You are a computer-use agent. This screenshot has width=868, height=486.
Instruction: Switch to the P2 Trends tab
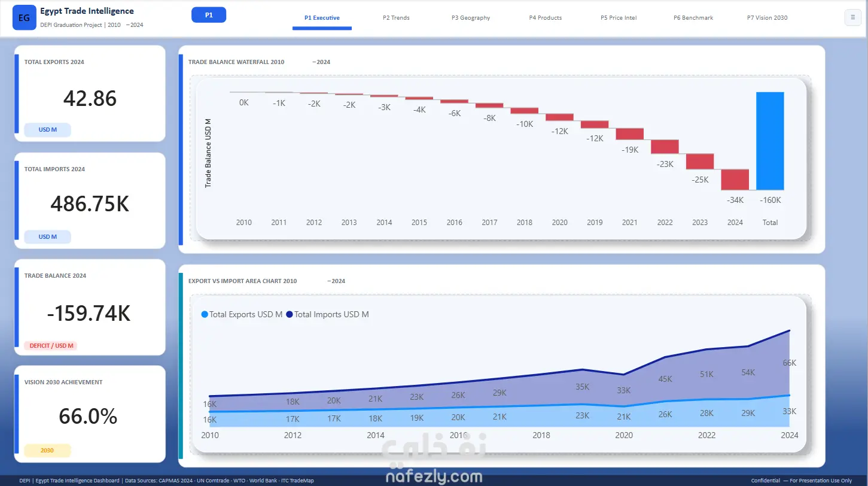click(396, 18)
